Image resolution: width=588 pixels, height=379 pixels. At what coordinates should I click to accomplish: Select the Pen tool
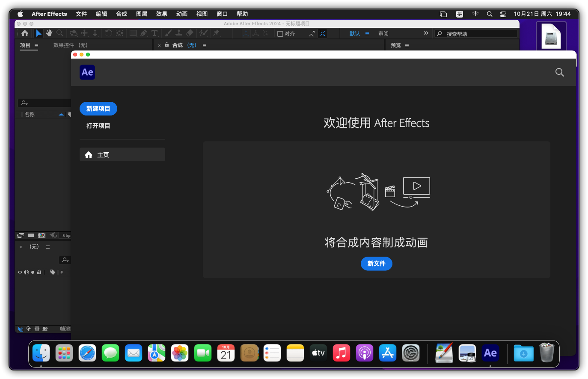(x=144, y=33)
